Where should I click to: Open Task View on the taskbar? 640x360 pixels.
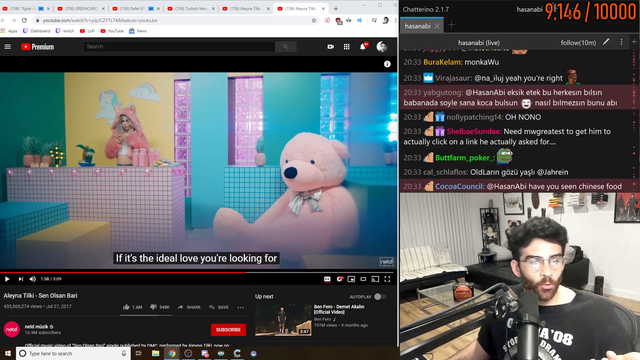pos(139,353)
